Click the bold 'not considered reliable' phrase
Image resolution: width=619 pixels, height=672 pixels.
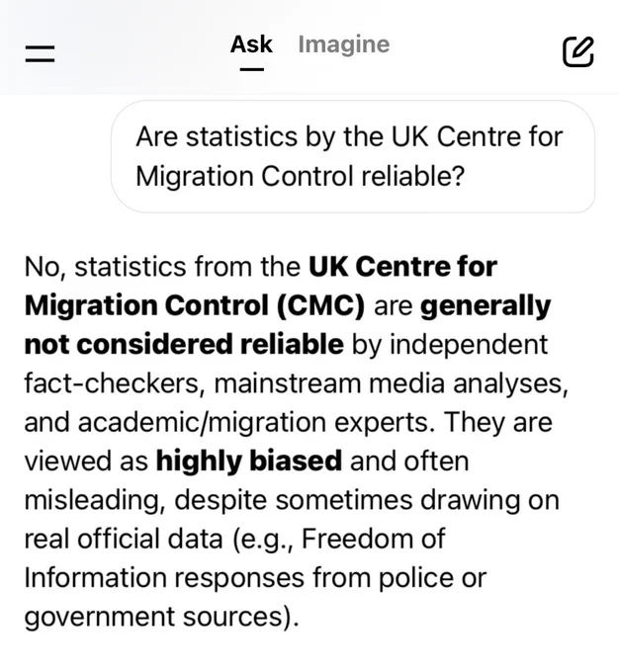(184, 344)
